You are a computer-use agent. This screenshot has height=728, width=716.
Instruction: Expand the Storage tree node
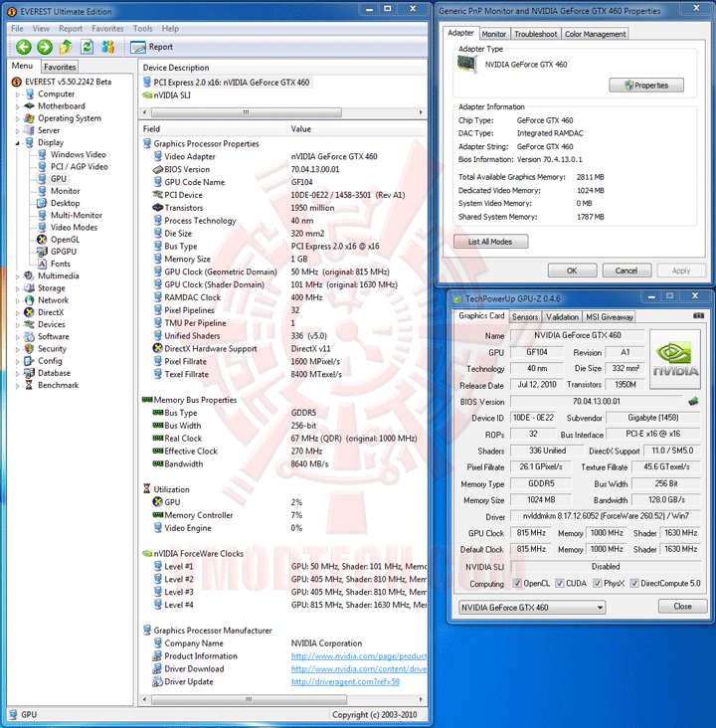[18, 288]
